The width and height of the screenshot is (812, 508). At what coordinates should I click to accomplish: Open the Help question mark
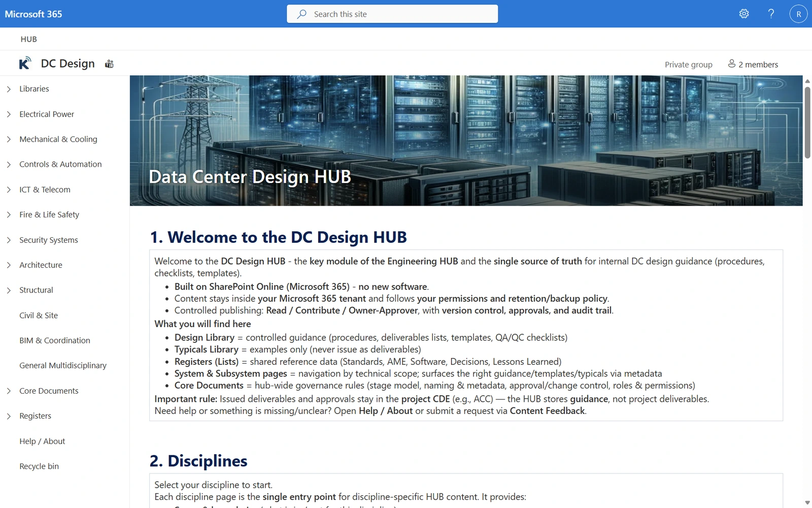tap(771, 14)
